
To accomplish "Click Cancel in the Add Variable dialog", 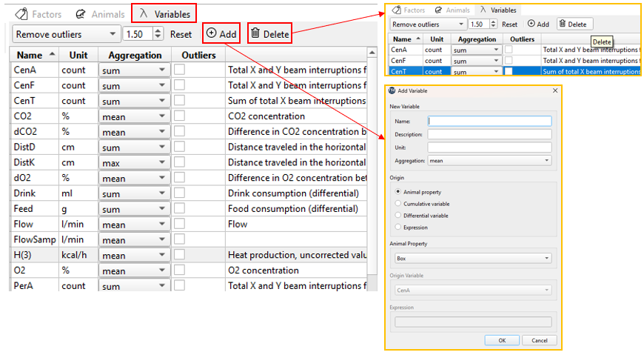I will (x=540, y=340).
